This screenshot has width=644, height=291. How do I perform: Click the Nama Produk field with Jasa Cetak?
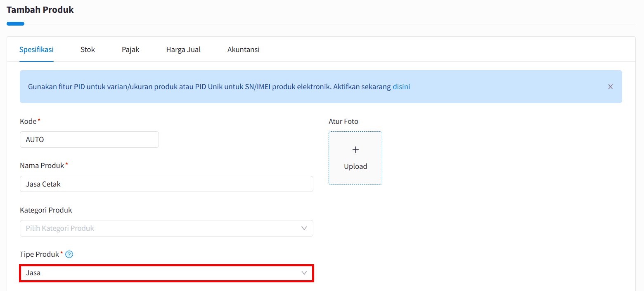pyautogui.click(x=166, y=184)
